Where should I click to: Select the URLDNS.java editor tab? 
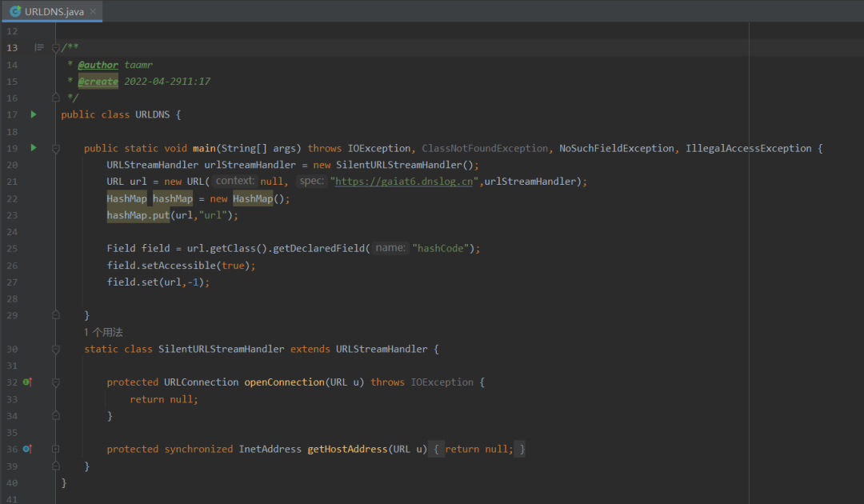tap(52, 11)
